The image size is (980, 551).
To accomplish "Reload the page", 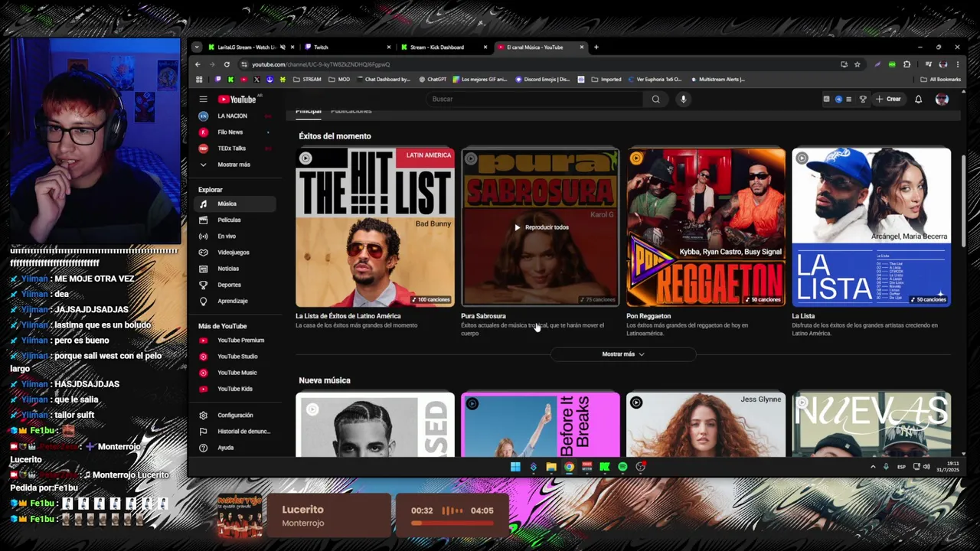I will pos(227,64).
